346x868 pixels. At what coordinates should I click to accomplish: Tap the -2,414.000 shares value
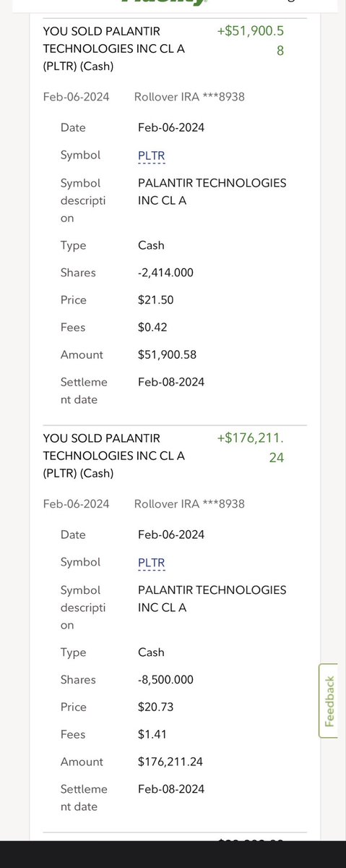click(x=165, y=273)
